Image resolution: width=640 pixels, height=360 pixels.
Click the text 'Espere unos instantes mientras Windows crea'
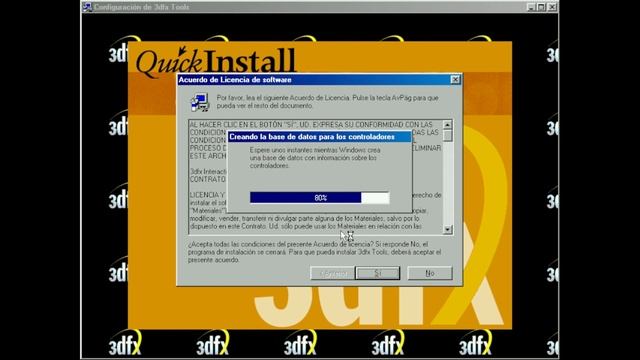(x=315, y=150)
